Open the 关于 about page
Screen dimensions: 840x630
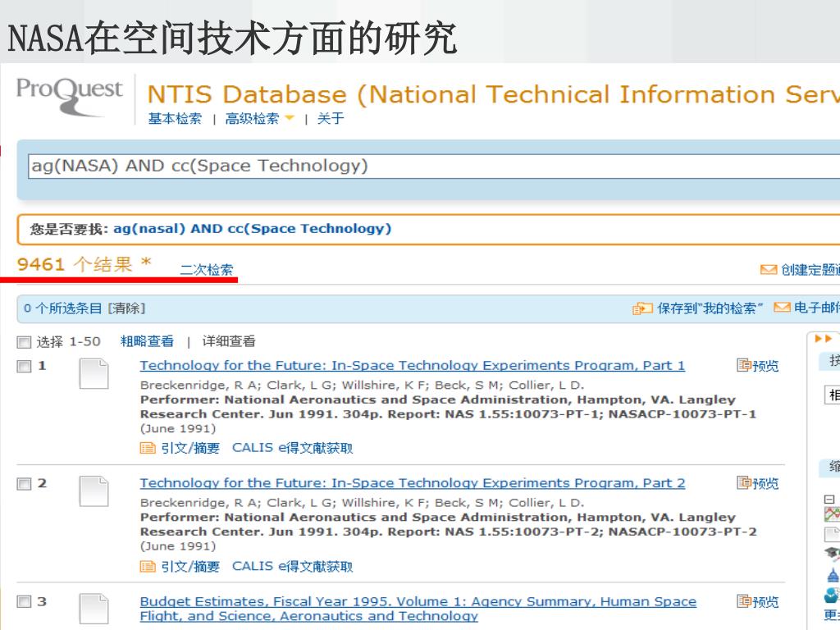tap(331, 118)
